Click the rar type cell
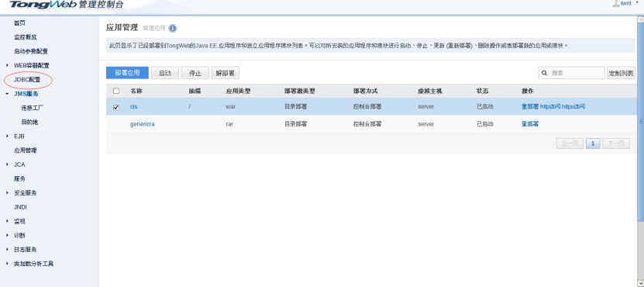The width and height of the screenshot is (644, 287). point(229,124)
